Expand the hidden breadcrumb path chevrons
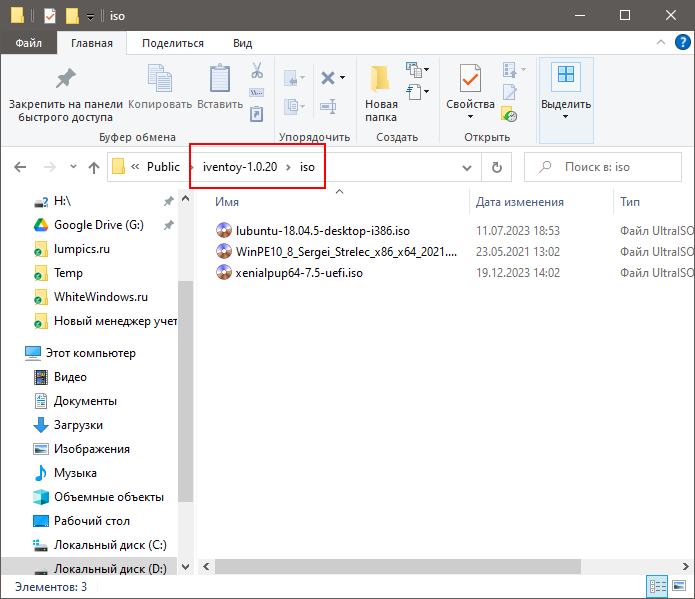 pos(135,167)
